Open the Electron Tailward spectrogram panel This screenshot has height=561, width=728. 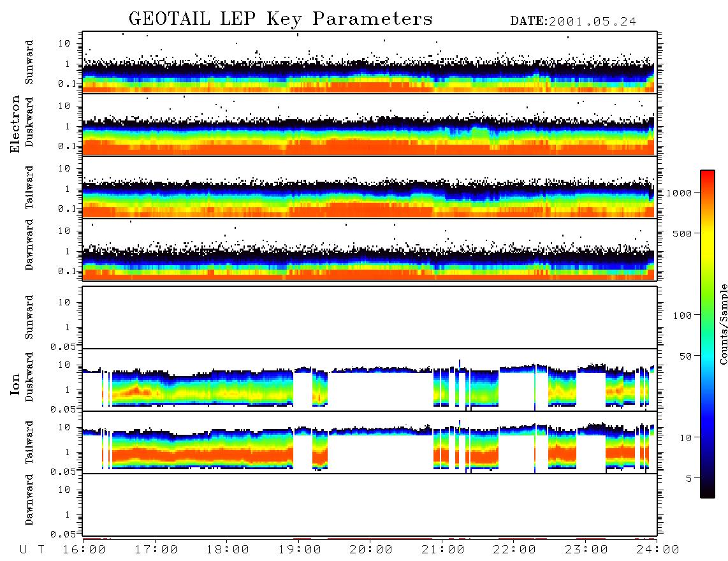click(x=370, y=187)
